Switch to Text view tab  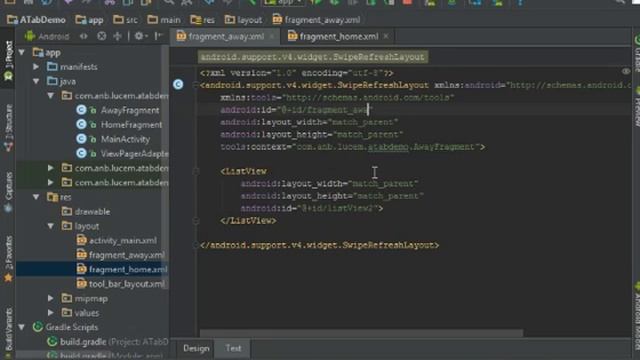[233, 348]
